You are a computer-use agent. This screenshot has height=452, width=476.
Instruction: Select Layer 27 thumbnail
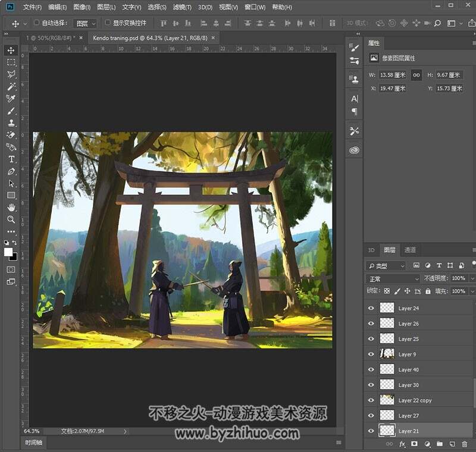coord(387,416)
